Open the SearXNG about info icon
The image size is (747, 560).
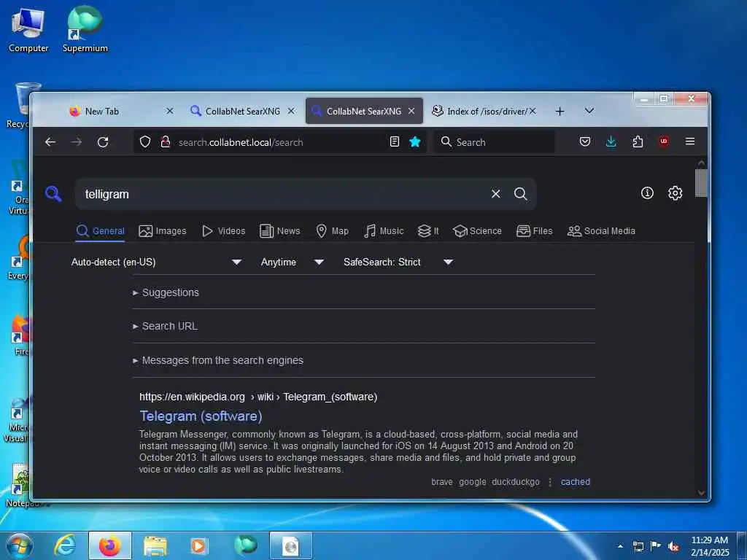[x=647, y=192]
